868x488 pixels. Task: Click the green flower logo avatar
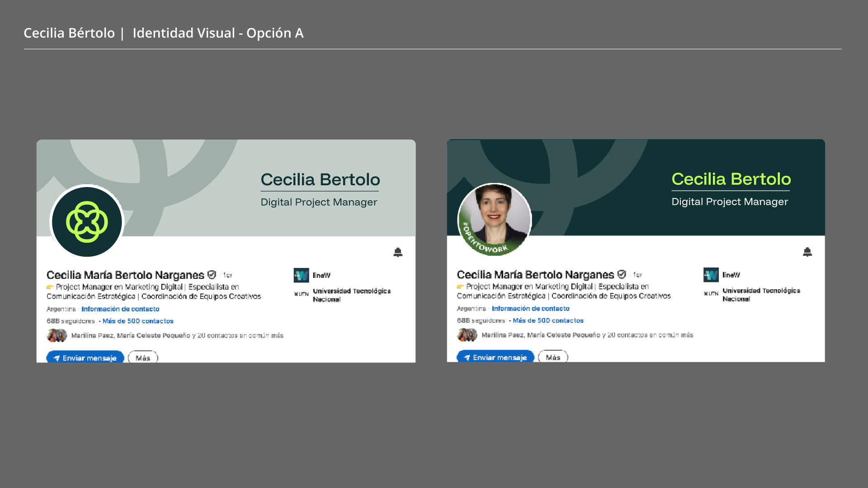(87, 222)
